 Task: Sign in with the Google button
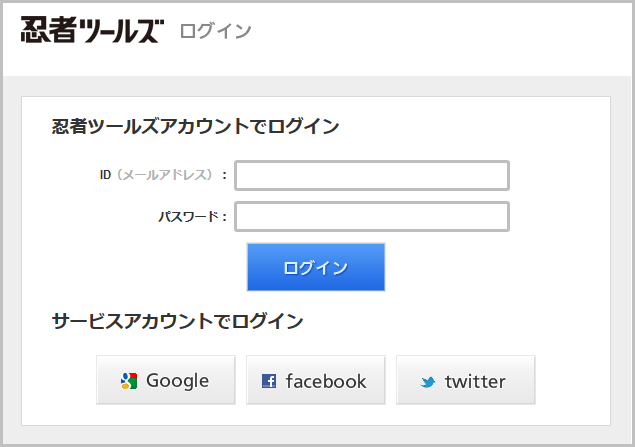166,380
